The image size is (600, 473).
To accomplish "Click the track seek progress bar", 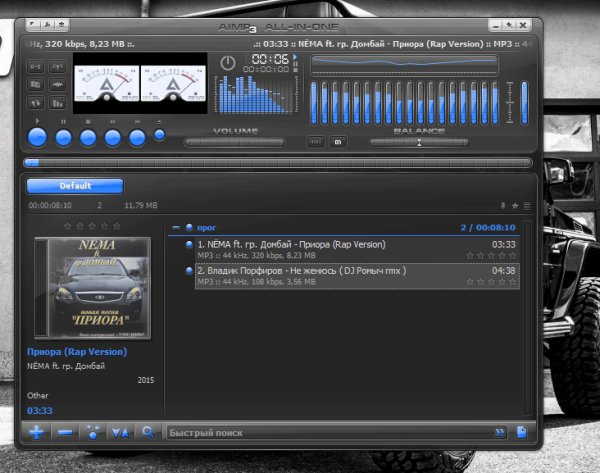I will tap(278, 163).
